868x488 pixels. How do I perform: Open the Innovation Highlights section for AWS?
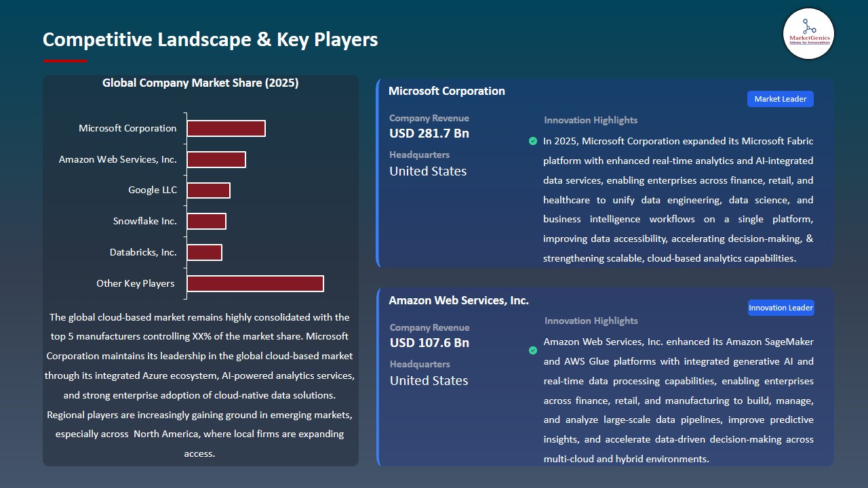click(x=590, y=320)
